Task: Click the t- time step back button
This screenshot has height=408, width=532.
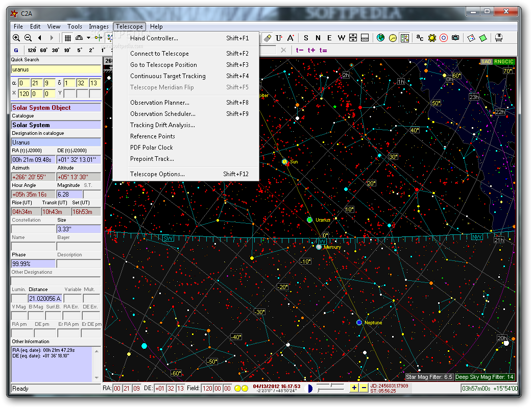Action: click(x=300, y=50)
